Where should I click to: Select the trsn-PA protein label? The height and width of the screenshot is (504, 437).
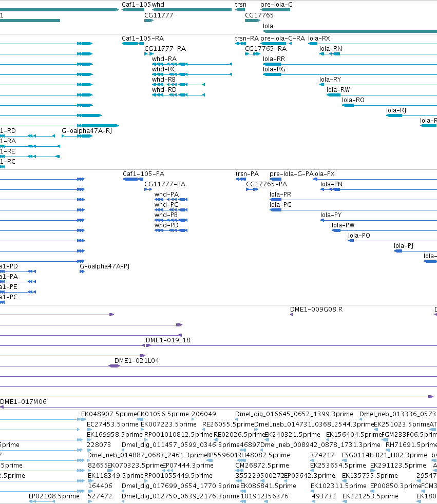[248, 174]
